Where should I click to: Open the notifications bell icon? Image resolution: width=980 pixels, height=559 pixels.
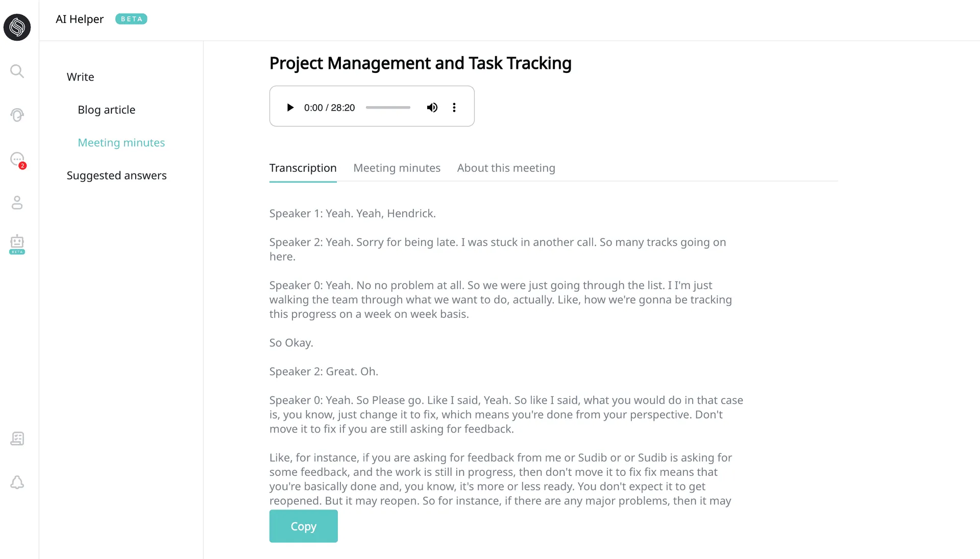tap(17, 482)
